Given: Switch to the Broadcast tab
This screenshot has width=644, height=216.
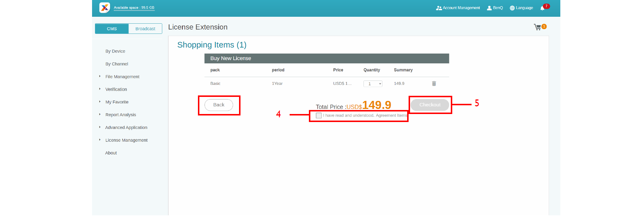Looking at the screenshot, I should pos(145,29).
